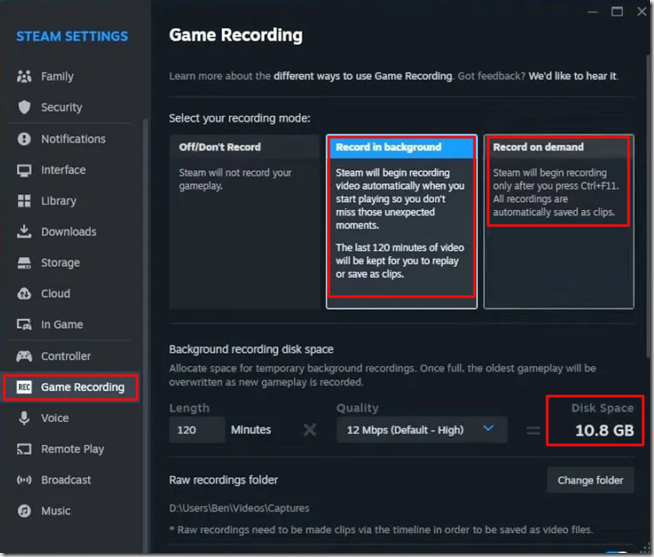Follow the 'We'd like to hear it' link
This screenshot has width=654, height=557.
coord(572,76)
